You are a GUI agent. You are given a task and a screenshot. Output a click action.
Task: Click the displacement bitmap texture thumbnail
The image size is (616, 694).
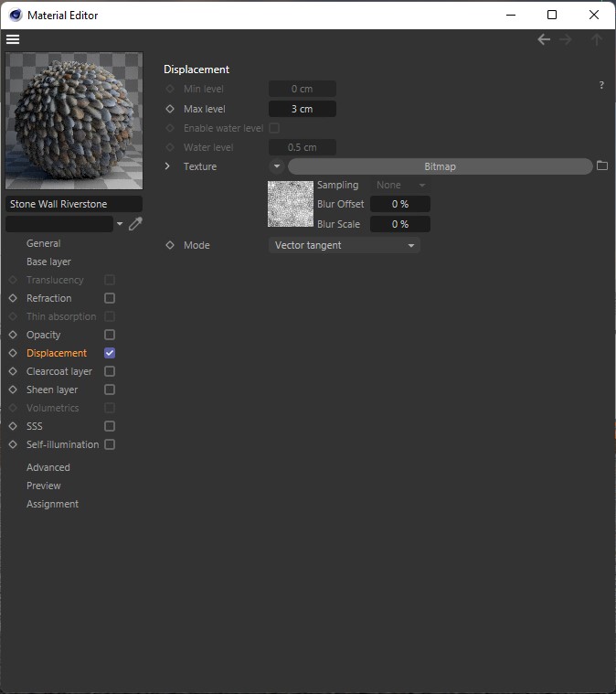click(x=291, y=204)
